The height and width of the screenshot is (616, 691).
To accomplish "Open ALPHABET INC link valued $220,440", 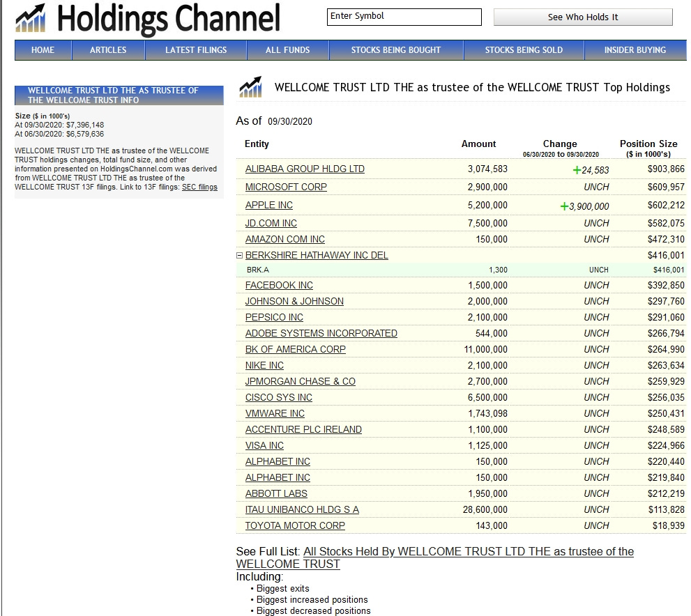I will click(x=278, y=462).
